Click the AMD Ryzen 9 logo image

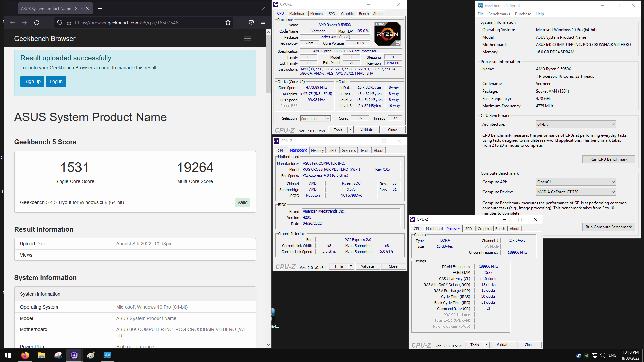(387, 34)
